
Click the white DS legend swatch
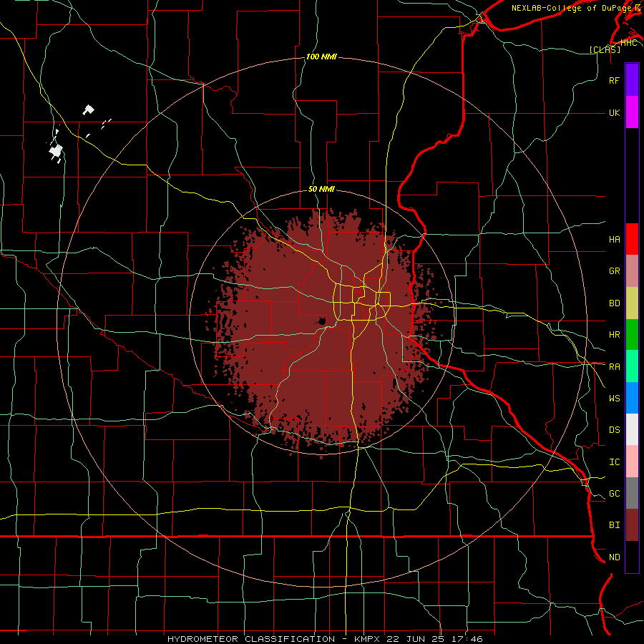tap(632, 429)
